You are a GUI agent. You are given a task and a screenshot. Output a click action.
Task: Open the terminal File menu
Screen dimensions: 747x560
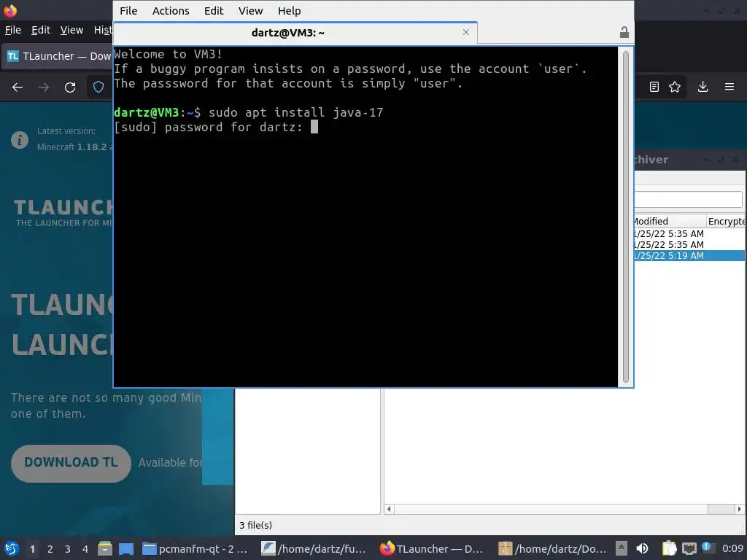coord(128,10)
